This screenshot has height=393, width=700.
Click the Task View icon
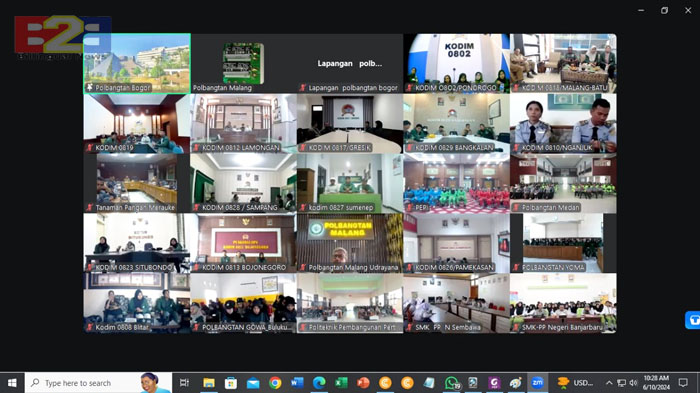click(184, 383)
